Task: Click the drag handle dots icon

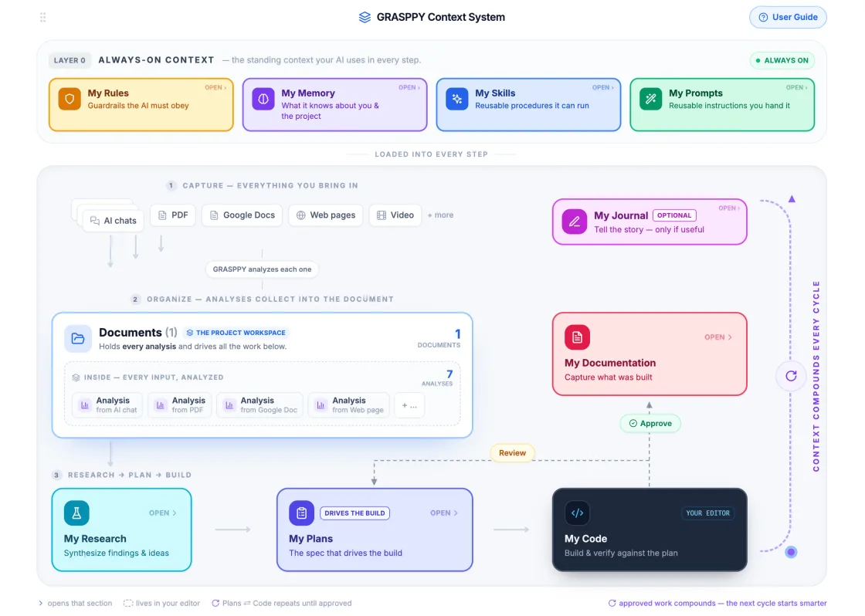Action: tap(43, 17)
